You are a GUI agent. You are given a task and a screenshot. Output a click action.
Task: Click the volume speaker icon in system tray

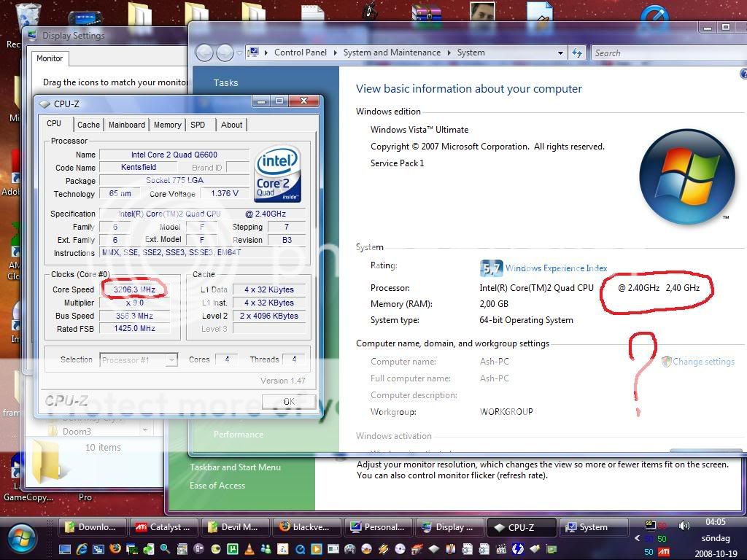[x=684, y=526]
